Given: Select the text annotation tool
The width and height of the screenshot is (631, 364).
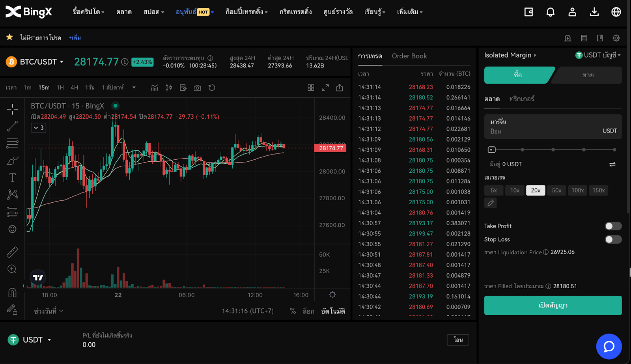Looking at the screenshot, I should click(12, 177).
